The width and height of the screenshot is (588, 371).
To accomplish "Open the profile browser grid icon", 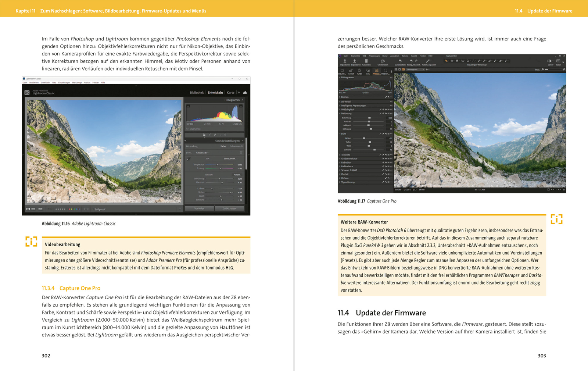I will 241,153.
